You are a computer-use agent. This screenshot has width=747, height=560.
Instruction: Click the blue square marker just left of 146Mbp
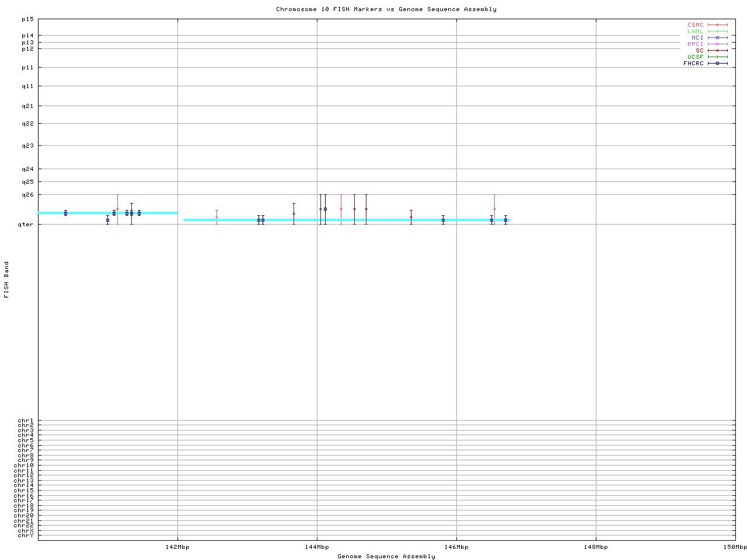click(x=443, y=220)
